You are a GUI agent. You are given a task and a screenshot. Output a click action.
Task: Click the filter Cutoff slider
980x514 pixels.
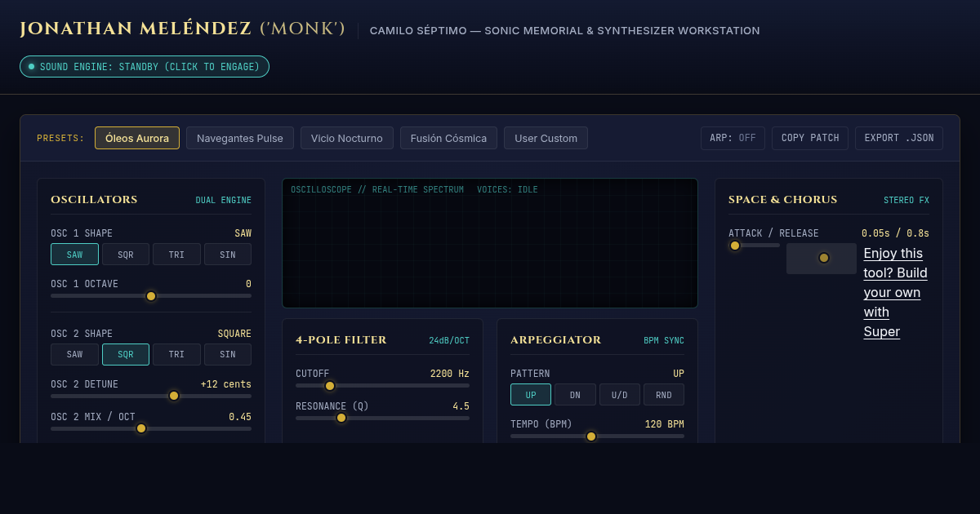(x=382, y=386)
